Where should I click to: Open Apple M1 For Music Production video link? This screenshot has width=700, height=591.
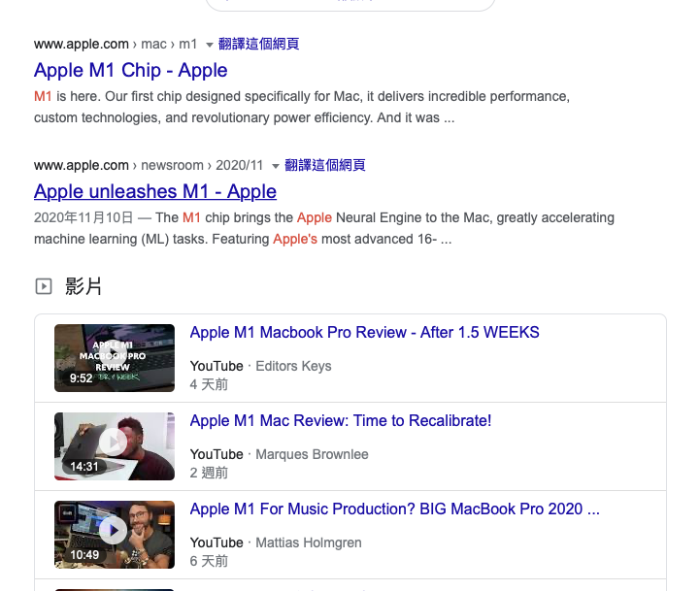pos(394,509)
